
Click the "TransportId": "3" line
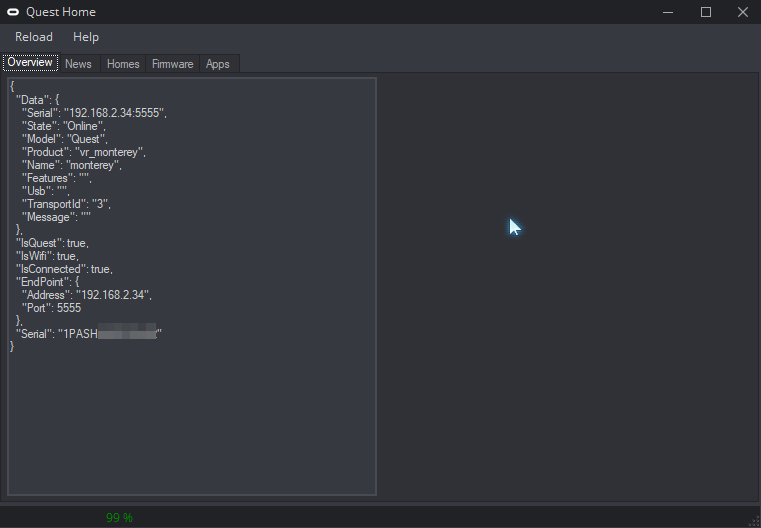click(x=66, y=204)
